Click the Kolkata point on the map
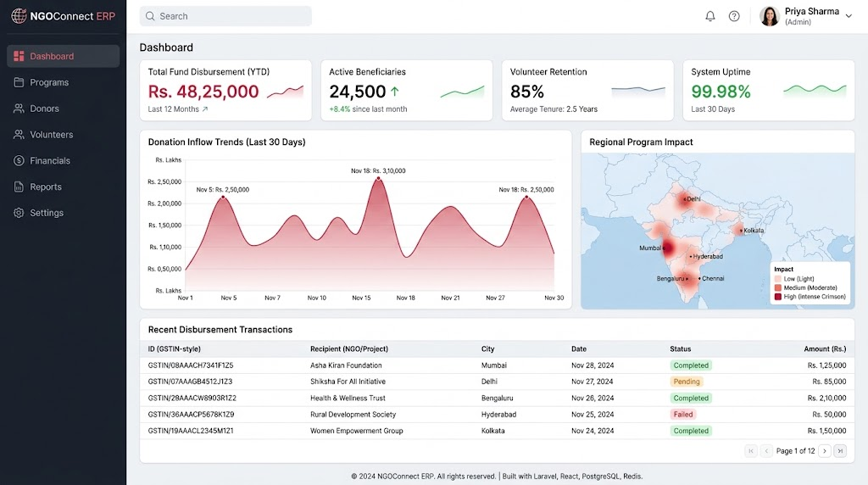The width and height of the screenshot is (868, 485). [x=741, y=230]
